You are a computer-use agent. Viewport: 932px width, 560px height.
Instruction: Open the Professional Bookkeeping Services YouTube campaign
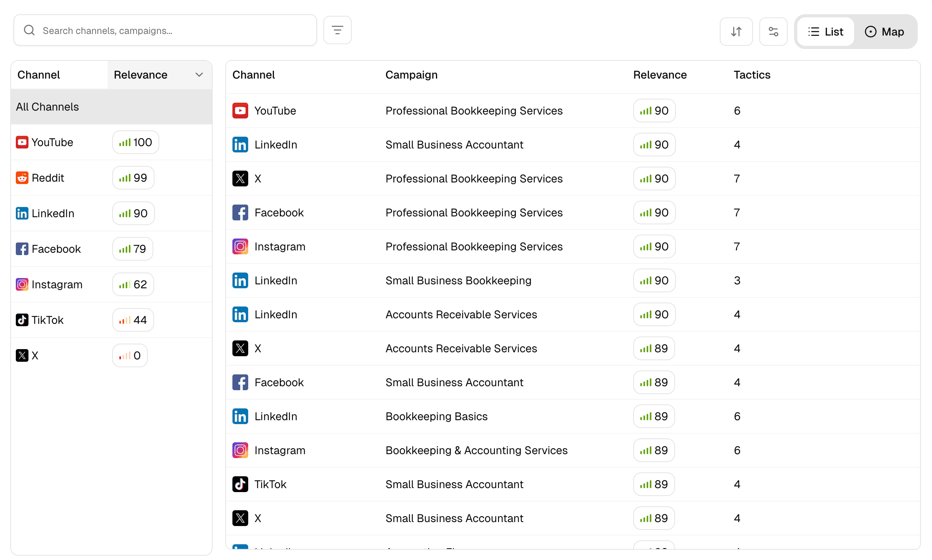click(474, 111)
